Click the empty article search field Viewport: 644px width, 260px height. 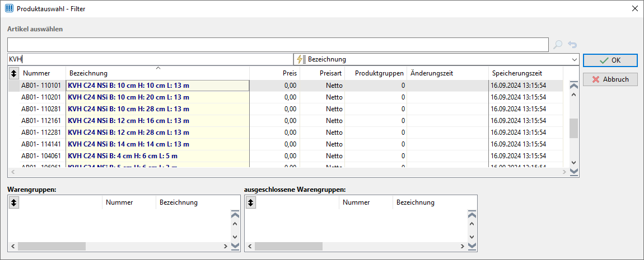click(278, 45)
